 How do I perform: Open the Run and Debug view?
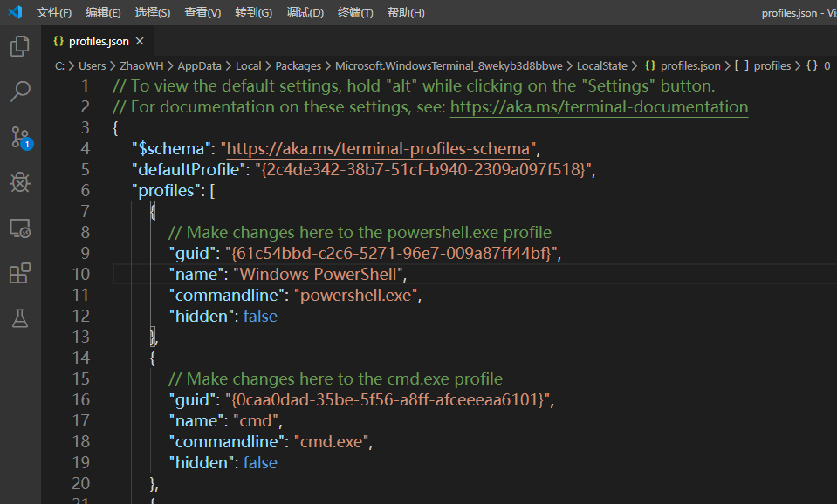tap(19, 182)
